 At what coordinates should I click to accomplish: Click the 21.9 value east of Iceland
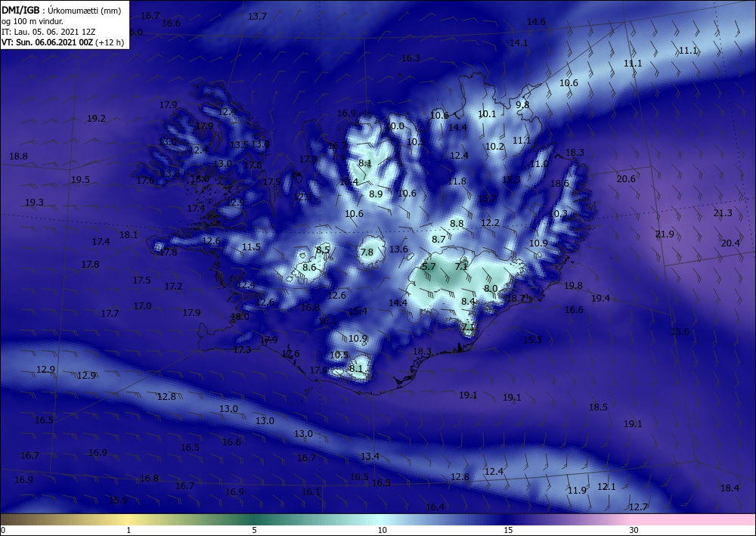click(x=665, y=234)
